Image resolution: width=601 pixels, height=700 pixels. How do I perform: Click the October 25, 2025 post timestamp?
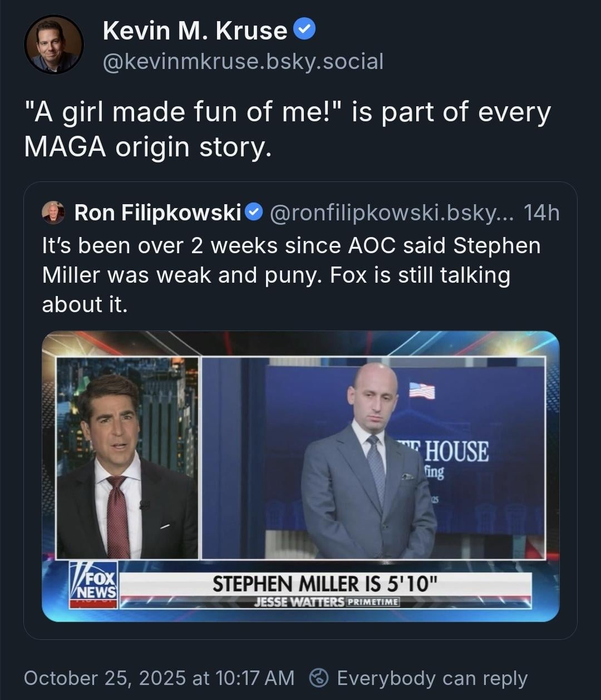159,678
